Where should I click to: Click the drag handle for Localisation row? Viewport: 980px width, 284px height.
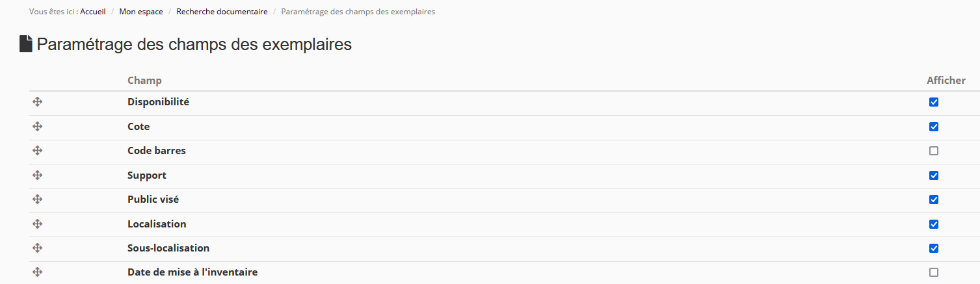[38, 224]
